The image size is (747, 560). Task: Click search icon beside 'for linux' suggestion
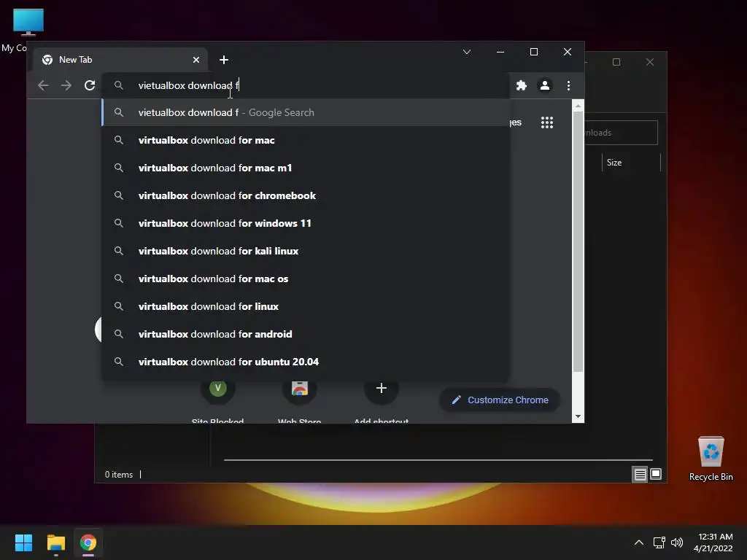pos(119,306)
